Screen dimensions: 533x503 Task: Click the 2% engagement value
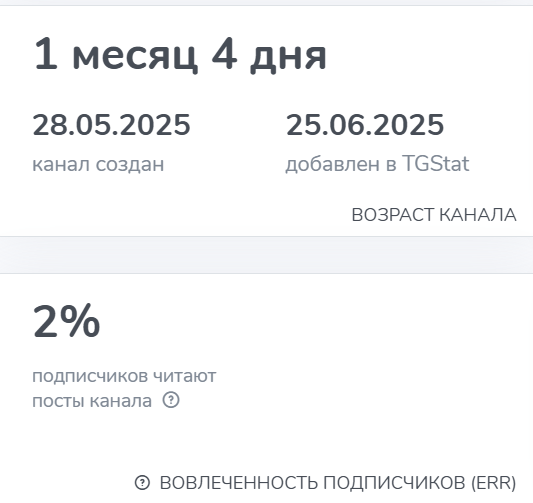click(66, 321)
